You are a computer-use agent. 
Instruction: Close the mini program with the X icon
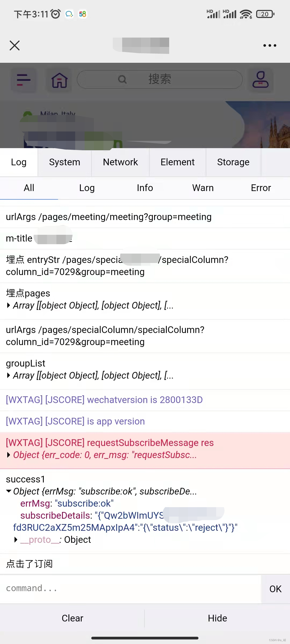click(15, 45)
